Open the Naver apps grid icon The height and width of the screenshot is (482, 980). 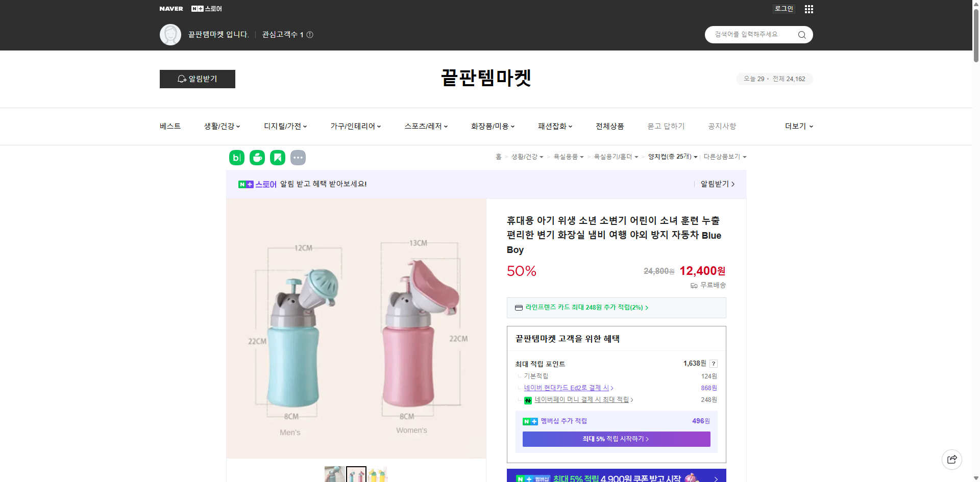pyautogui.click(x=808, y=9)
